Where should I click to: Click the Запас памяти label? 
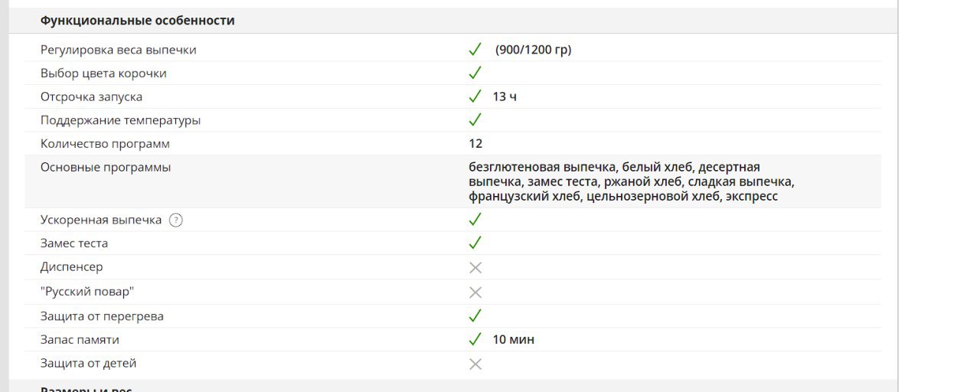80,339
